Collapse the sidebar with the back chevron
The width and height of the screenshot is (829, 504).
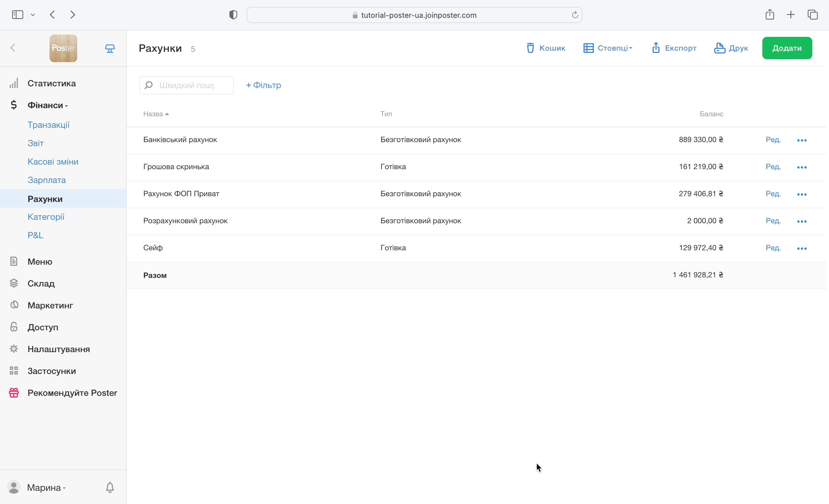point(13,48)
